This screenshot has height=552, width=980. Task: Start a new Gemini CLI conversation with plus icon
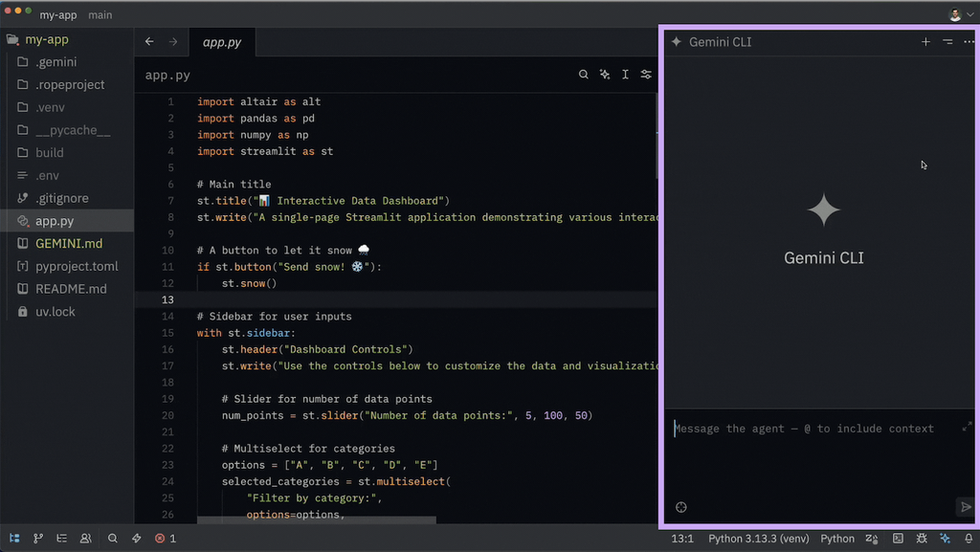(x=925, y=41)
